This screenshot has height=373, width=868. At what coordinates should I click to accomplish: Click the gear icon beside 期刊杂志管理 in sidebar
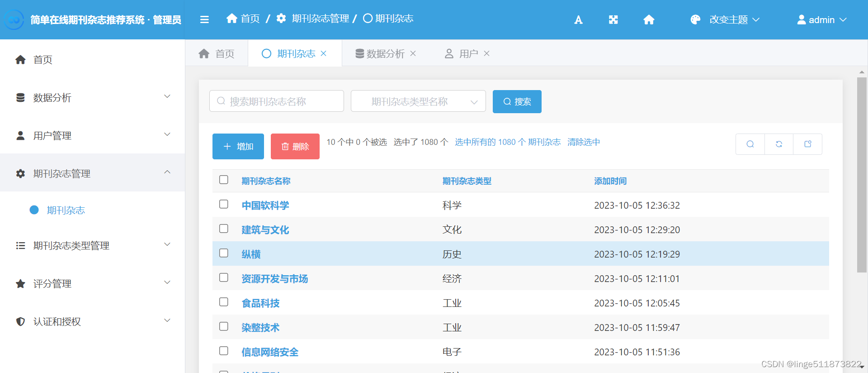pos(20,173)
